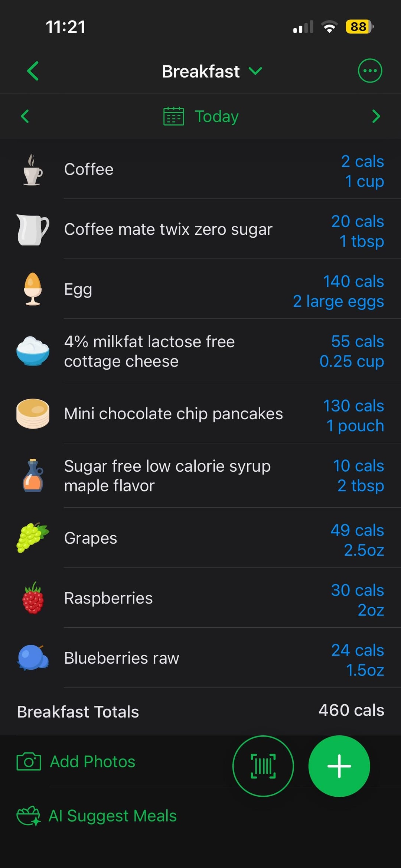This screenshot has width=401, height=868.
Task: Tap the green back arrow at top left
Action: (33, 71)
